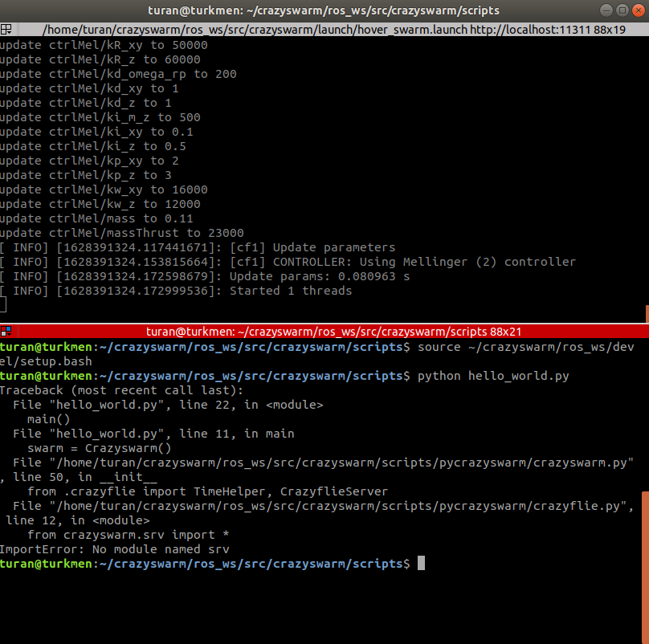Click the line 'update ctrlMel/mass to 0.11'
The image size is (649, 644).
tap(96, 219)
